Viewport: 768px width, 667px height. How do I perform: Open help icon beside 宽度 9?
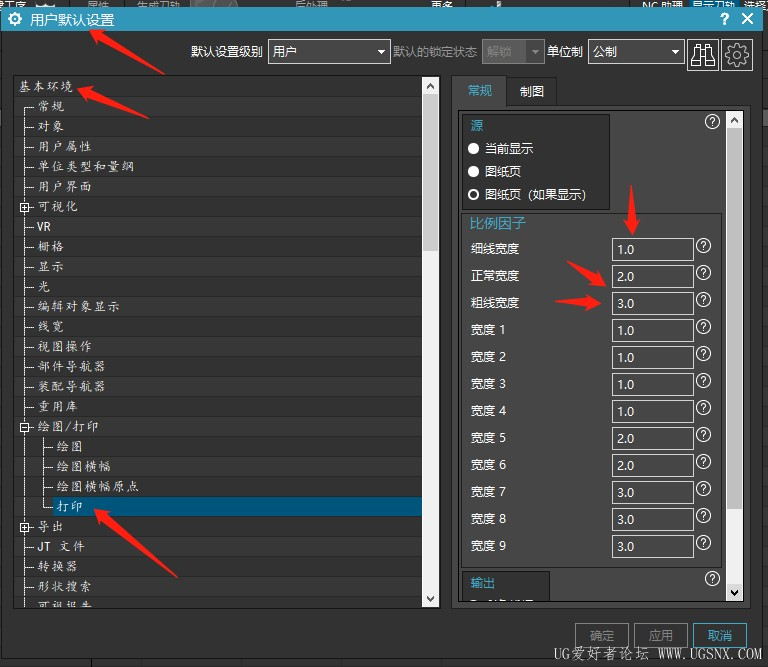click(703, 542)
